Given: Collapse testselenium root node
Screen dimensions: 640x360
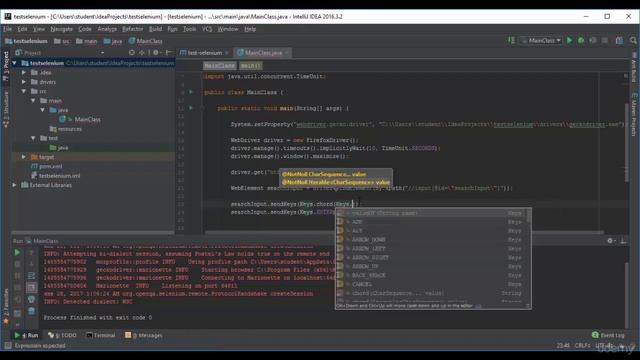Looking at the screenshot, I should coord(15,63).
